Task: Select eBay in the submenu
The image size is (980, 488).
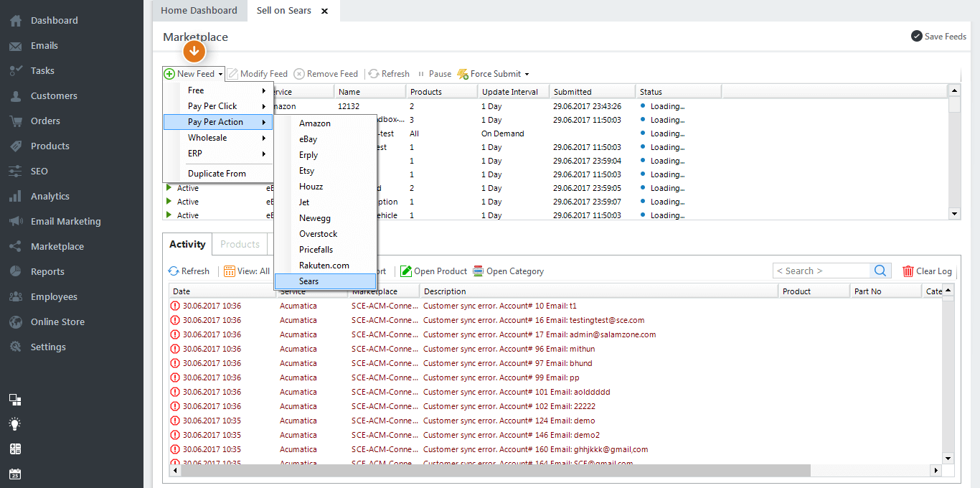Action: 325,139
